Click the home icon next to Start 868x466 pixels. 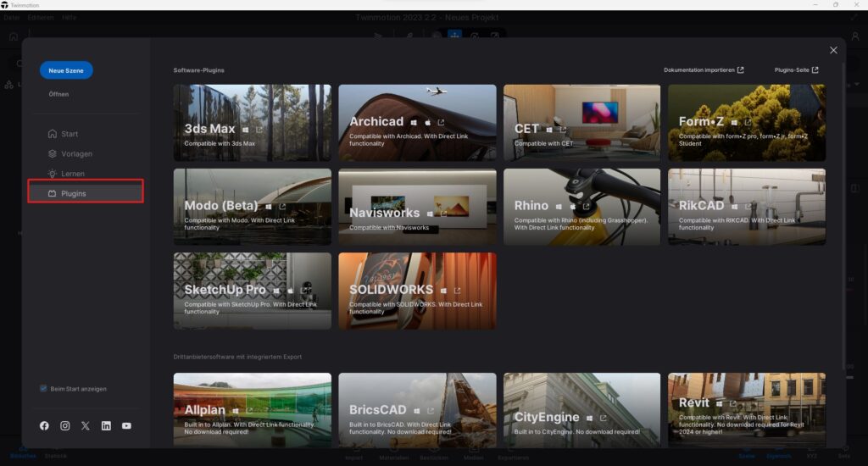click(x=52, y=134)
